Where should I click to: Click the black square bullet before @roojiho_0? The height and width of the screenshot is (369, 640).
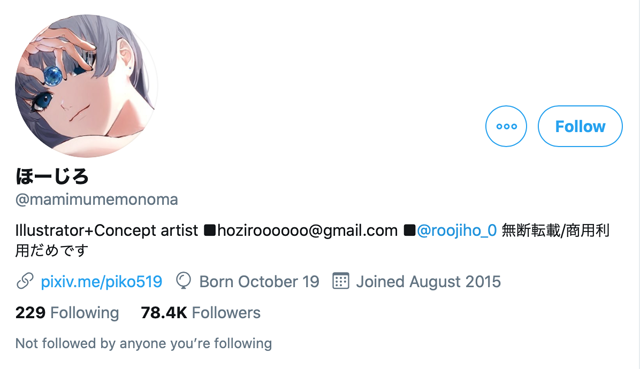tap(409, 230)
